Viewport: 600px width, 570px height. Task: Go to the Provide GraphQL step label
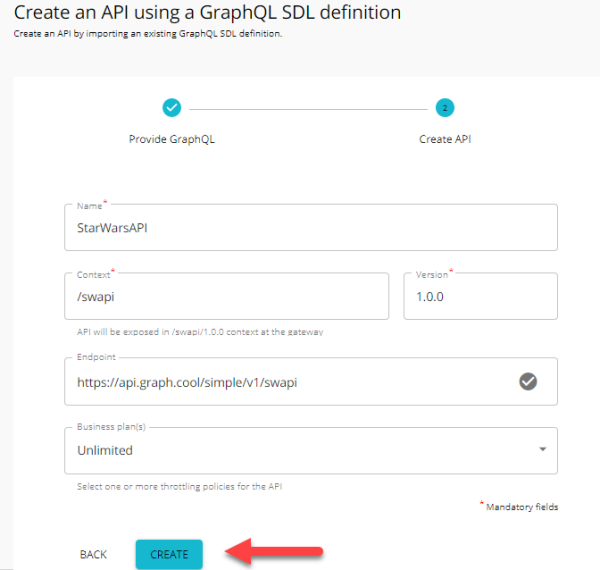(x=171, y=139)
